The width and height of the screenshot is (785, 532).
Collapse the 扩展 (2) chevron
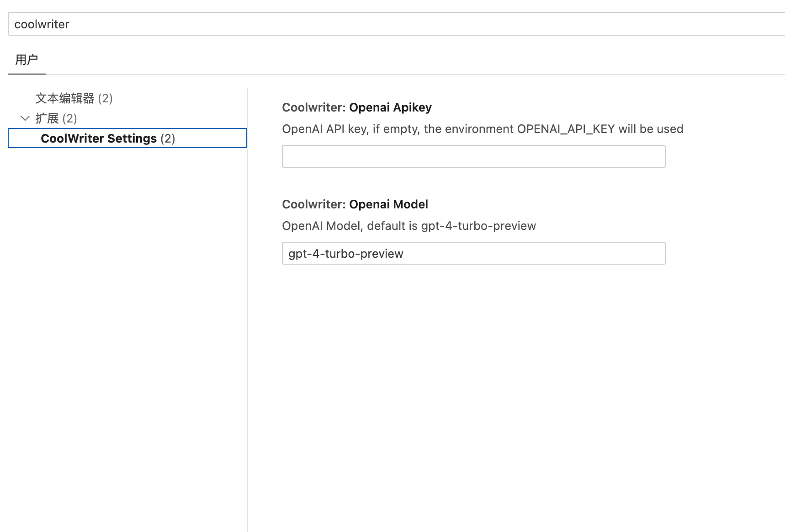(25, 118)
